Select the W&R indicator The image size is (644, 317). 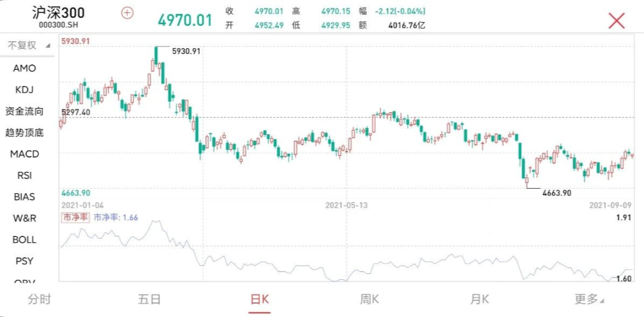click(x=24, y=218)
